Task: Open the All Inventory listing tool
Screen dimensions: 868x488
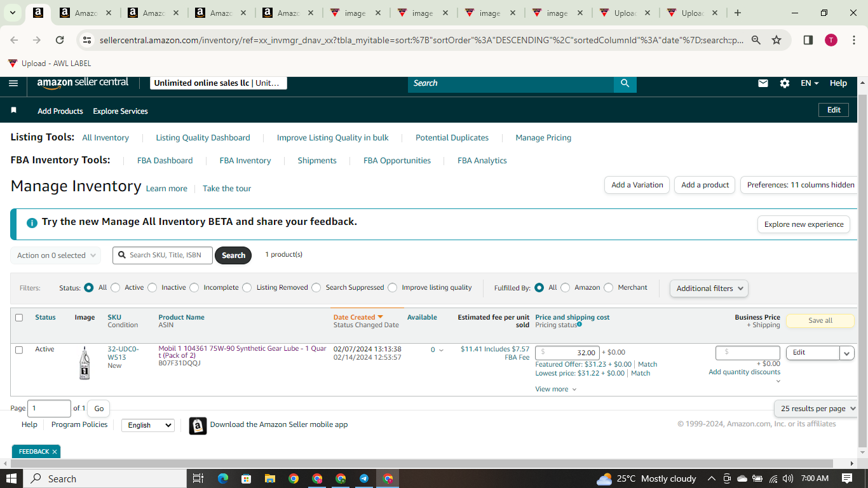Action: coord(105,138)
